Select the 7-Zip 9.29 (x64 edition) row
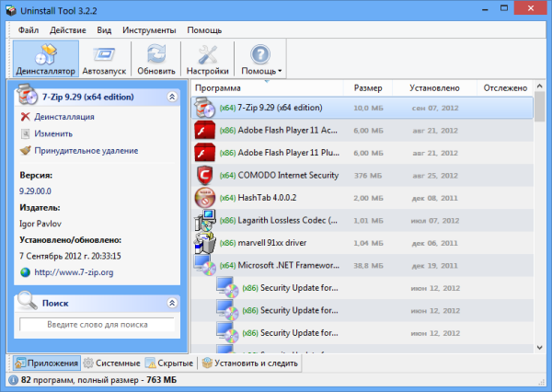The image size is (552, 392). point(362,108)
